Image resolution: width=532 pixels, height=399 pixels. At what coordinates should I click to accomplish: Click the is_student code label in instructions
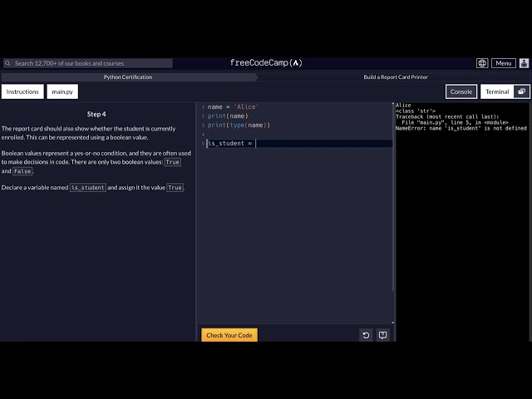pos(88,188)
